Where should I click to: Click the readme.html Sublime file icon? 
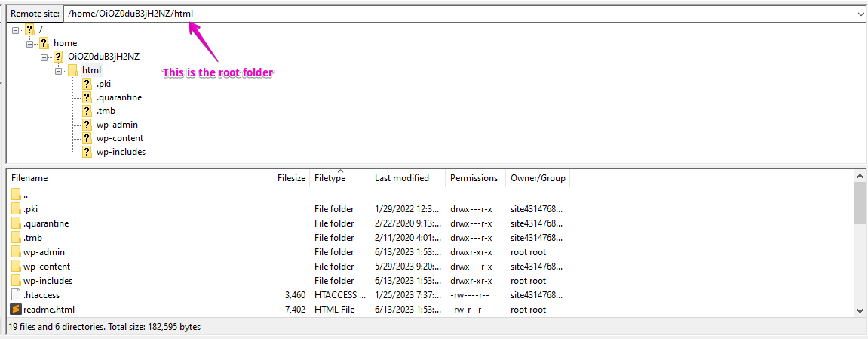[x=16, y=309]
